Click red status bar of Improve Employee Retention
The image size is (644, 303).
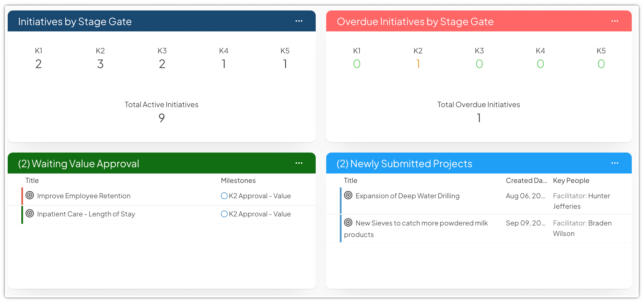point(22,196)
